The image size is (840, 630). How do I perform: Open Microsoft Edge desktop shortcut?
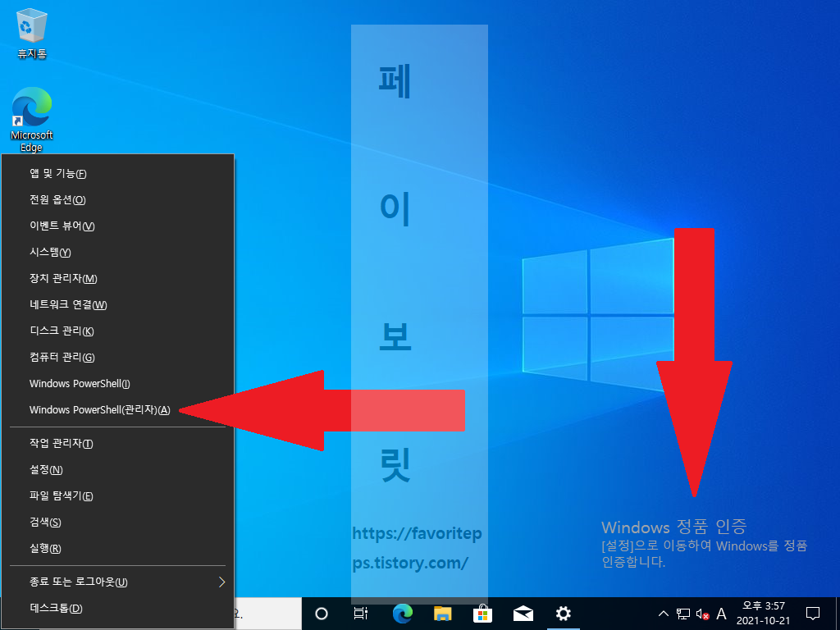[32, 120]
